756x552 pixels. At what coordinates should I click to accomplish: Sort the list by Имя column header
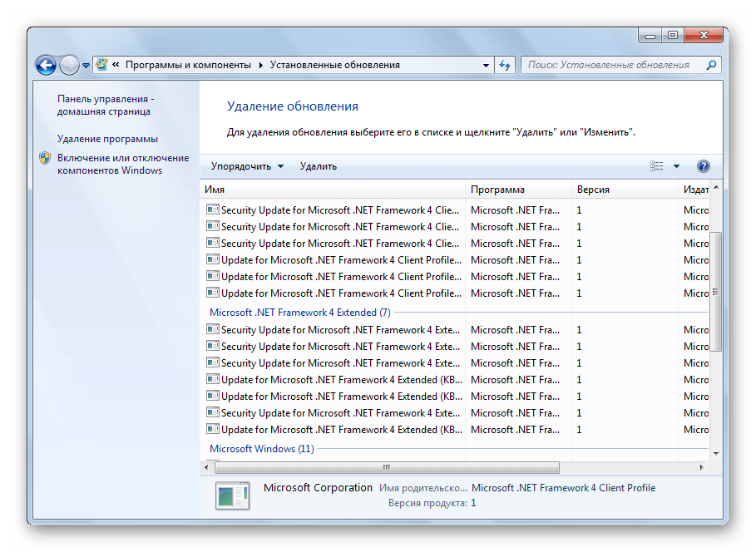pos(333,190)
